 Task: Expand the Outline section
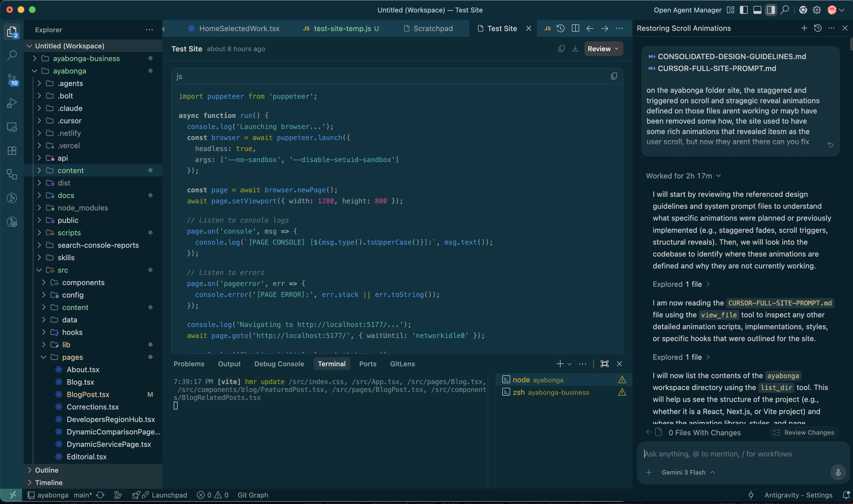tap(93, 470)
